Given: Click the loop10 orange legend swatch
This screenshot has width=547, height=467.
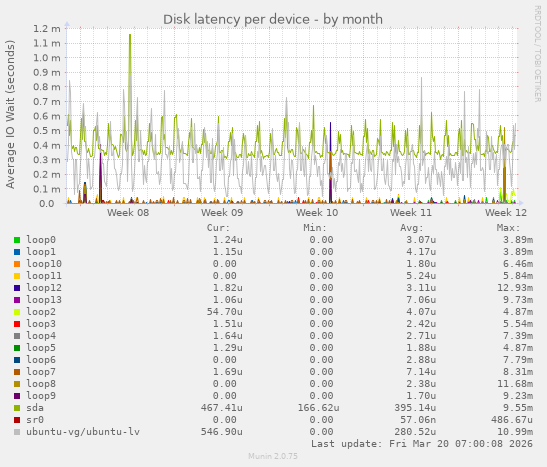Looking at the screenshot, I should 17,264.
